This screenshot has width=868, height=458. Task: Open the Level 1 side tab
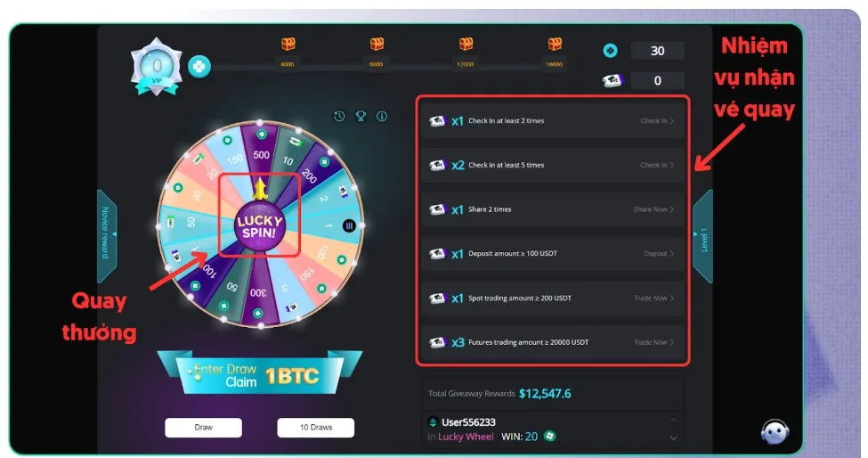703,237
